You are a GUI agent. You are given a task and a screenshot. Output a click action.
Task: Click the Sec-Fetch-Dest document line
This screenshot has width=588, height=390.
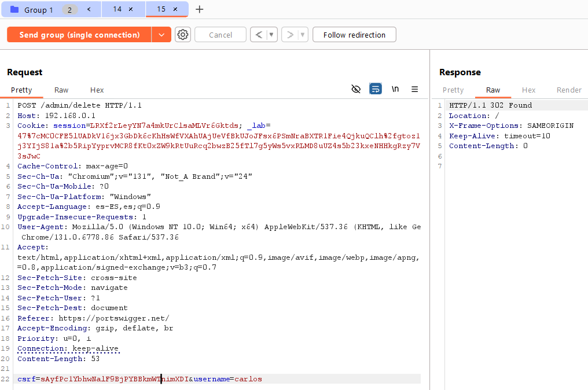(72, 308)
